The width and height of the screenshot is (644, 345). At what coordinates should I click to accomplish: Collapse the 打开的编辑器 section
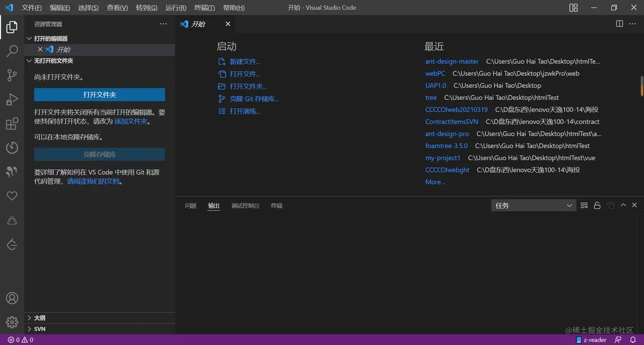click(x=29, y=38)
